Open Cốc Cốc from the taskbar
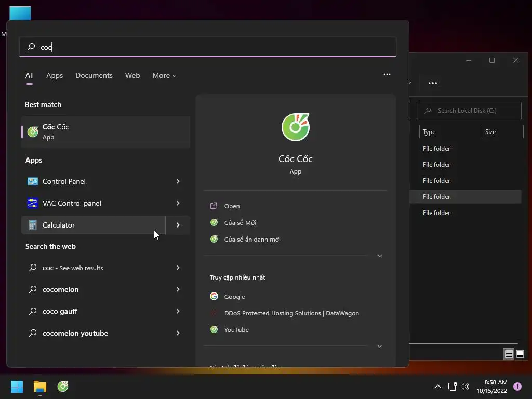 pyautogui.click(x=63, y=387)
